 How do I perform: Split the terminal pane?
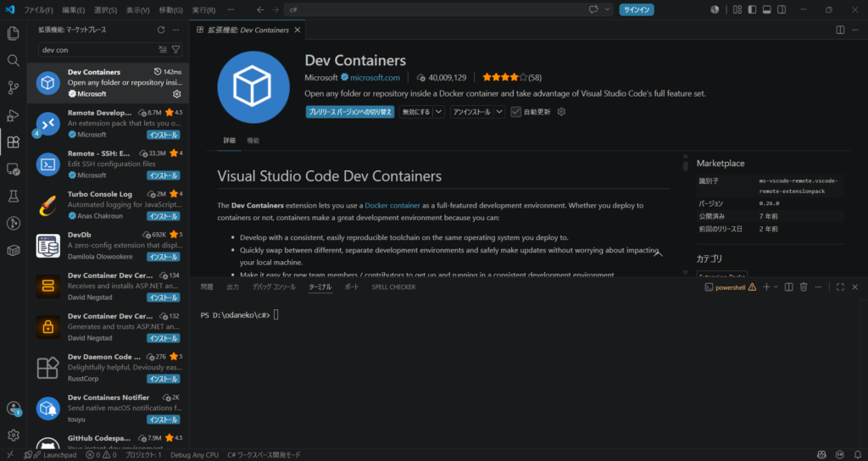coord(789,287)
